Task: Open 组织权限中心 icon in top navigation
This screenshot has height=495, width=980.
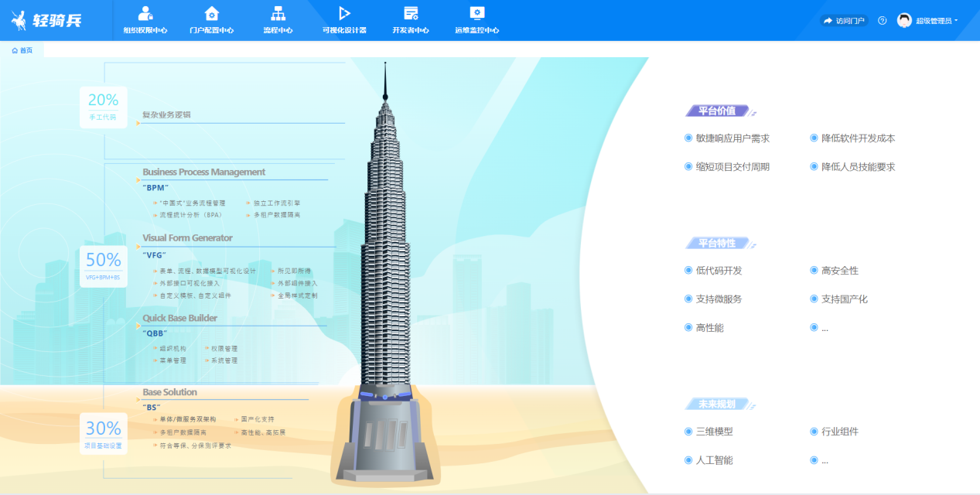Action: 145,13
